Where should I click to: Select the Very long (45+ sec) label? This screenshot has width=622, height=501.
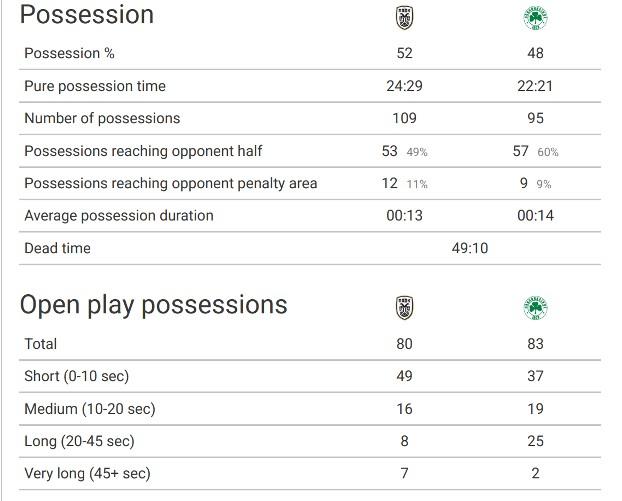(87, 473)
